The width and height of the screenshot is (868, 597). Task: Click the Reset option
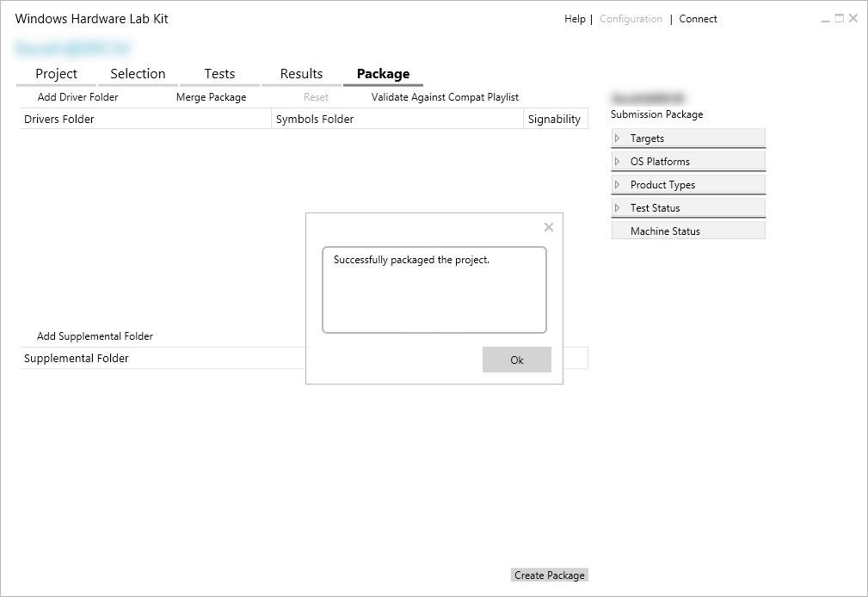pyautogui.click(x=316, y=97)
